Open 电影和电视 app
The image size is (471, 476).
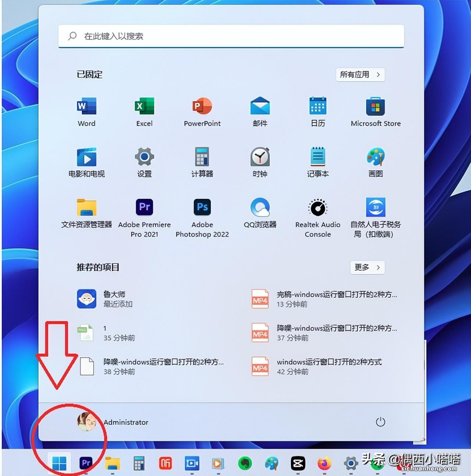86,162
